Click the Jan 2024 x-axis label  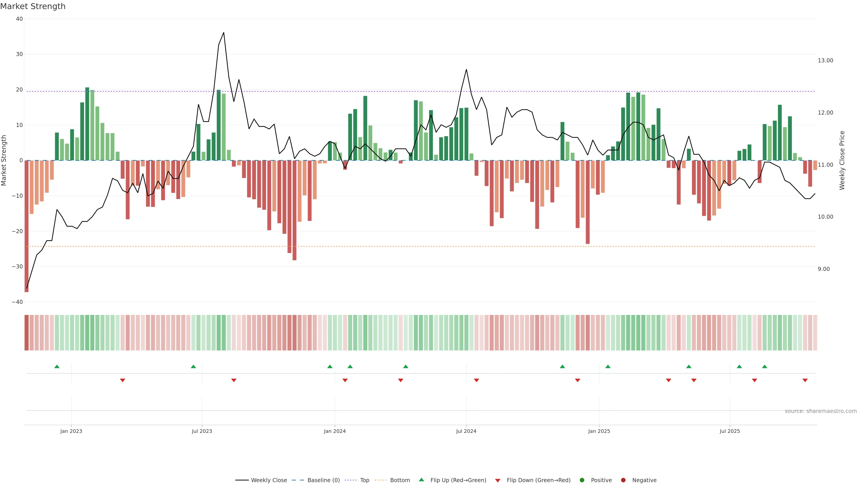click(x=335, y=431)
